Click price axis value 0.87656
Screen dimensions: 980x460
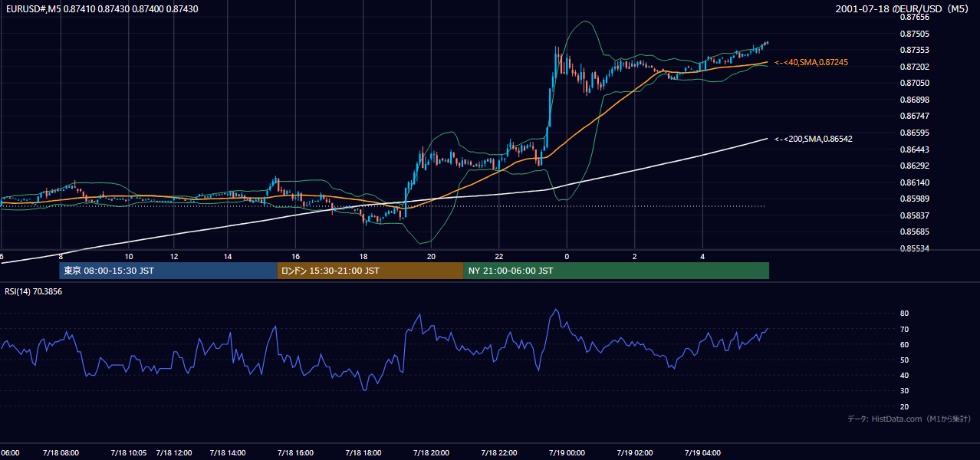(914, 17)
